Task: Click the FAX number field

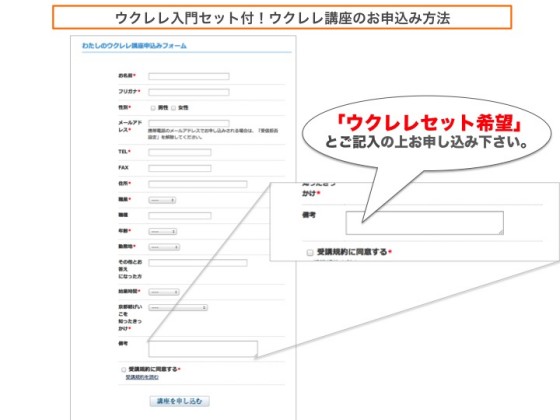Action: pos(180,168)
